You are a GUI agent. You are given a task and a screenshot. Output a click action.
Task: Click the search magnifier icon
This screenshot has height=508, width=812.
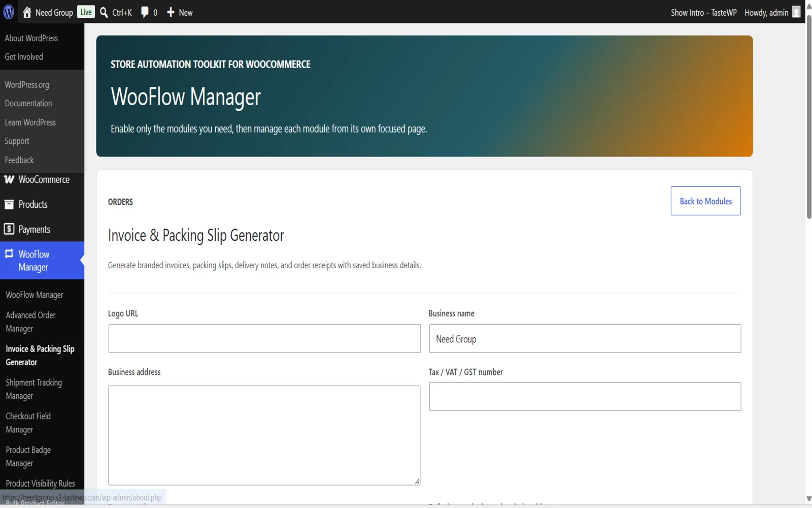(104, 12)
